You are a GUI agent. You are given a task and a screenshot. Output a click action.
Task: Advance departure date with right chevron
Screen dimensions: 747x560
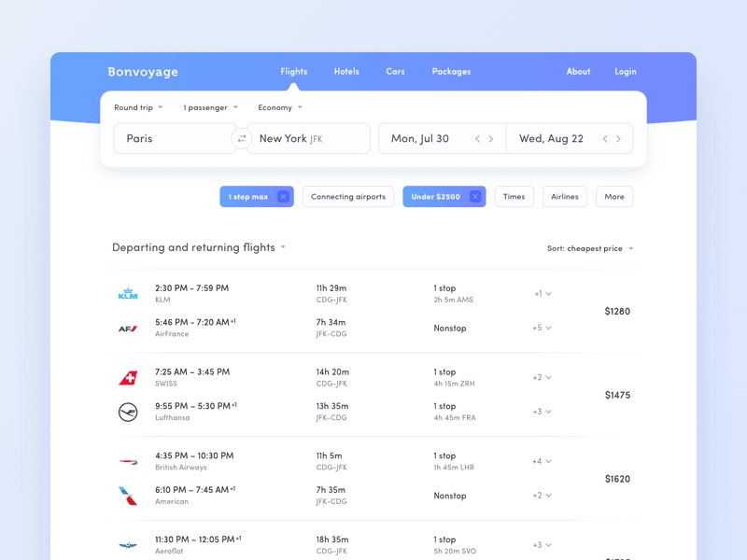491,138
